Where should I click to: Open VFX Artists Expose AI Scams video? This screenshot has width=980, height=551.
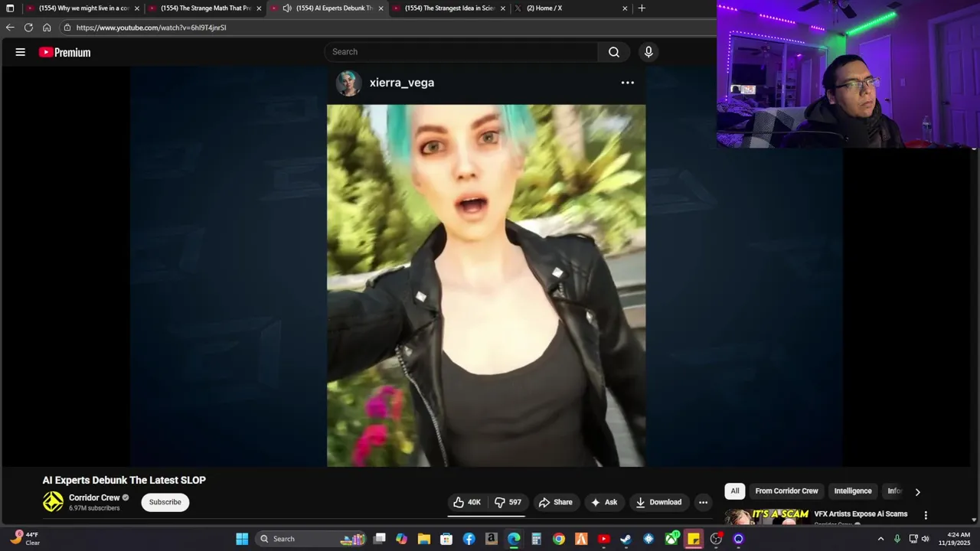[861, 514]
